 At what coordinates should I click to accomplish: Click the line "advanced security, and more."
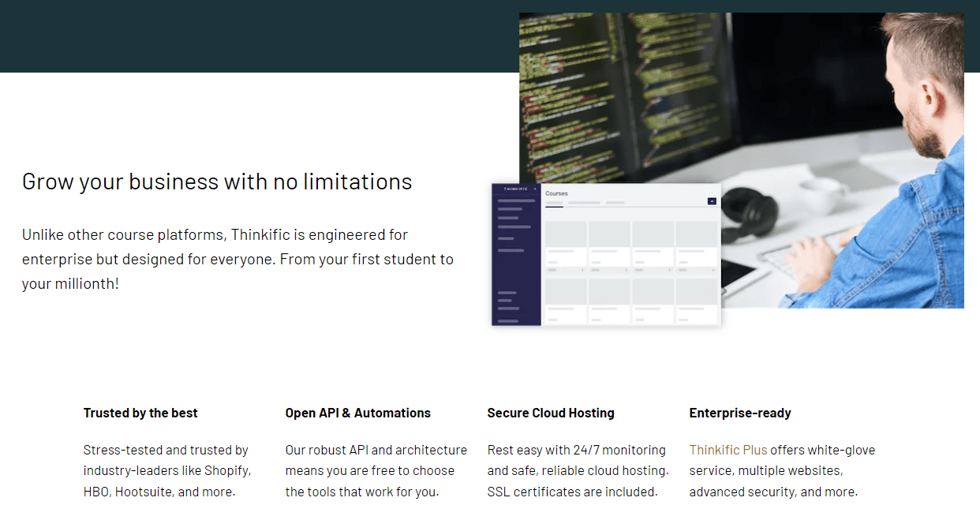[773, 492]
